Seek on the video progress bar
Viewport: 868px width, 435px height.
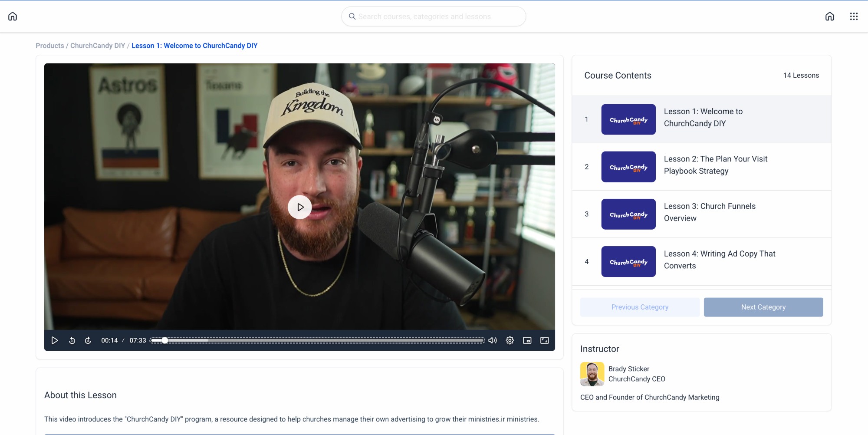pos(317,340)
